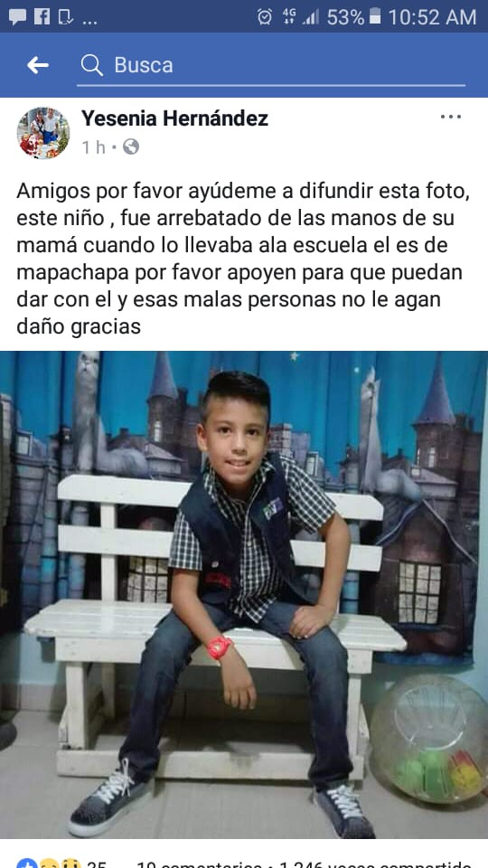Tap the 1 h post timestamp
The image size is (488, 868).
pos(93,147)
